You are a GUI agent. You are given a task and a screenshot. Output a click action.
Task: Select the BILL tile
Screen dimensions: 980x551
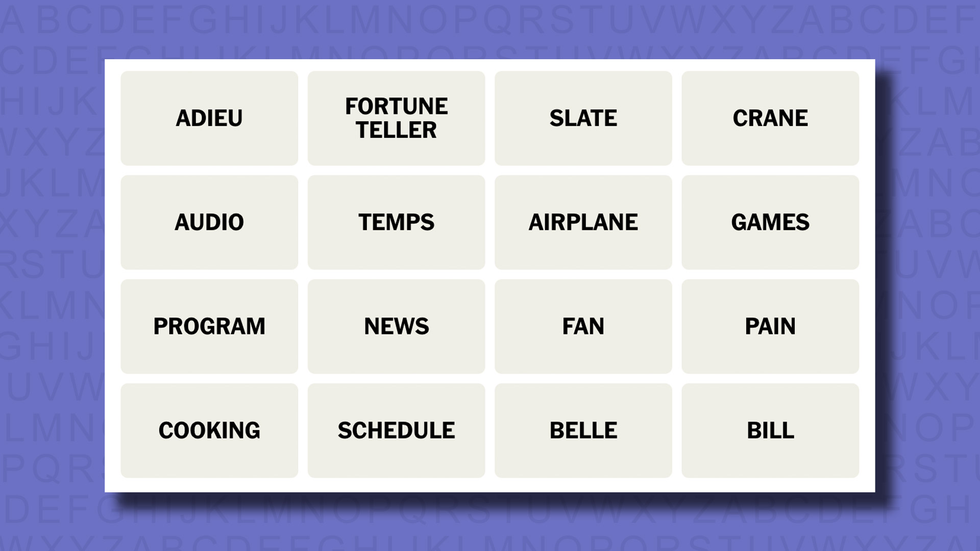pyautogui.click(x=770, y=430)
